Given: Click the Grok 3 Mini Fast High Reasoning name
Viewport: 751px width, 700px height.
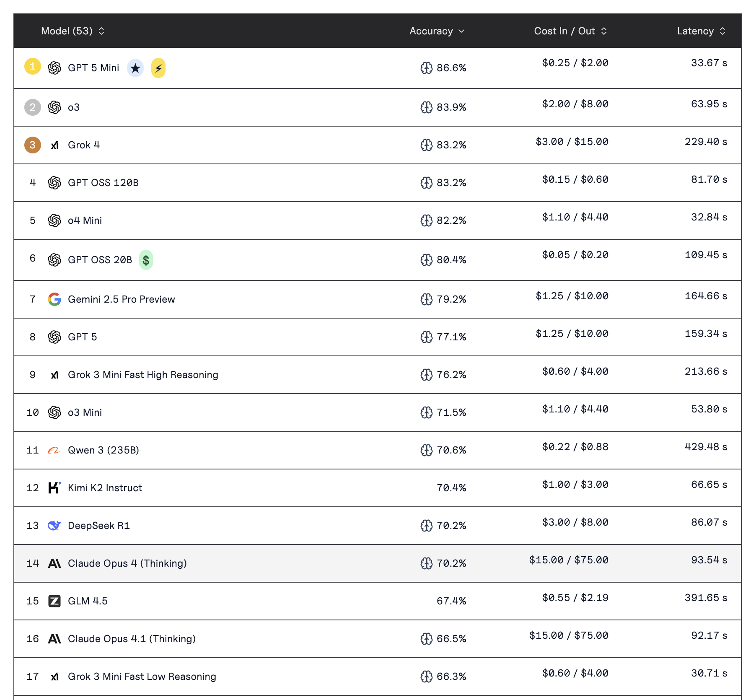Looking at the screenshot, I should (x=143, y=375).
